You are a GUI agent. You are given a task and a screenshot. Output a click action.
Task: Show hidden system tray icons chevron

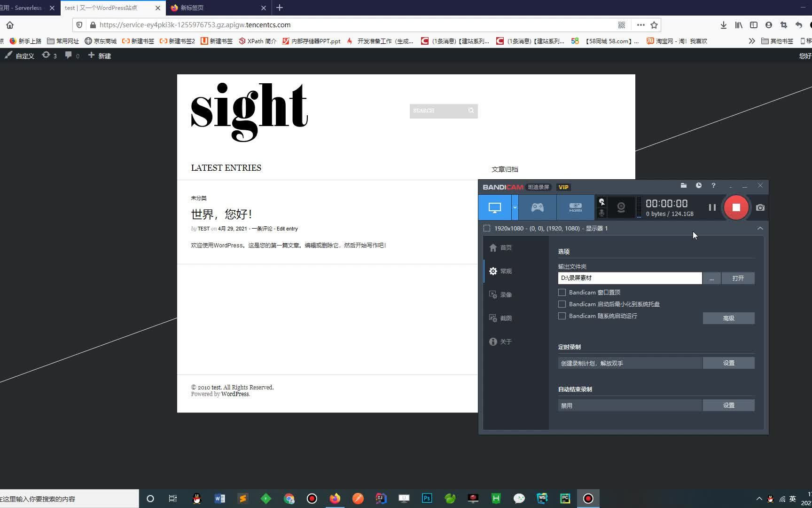pyautogui.click(x=759, y=499)
